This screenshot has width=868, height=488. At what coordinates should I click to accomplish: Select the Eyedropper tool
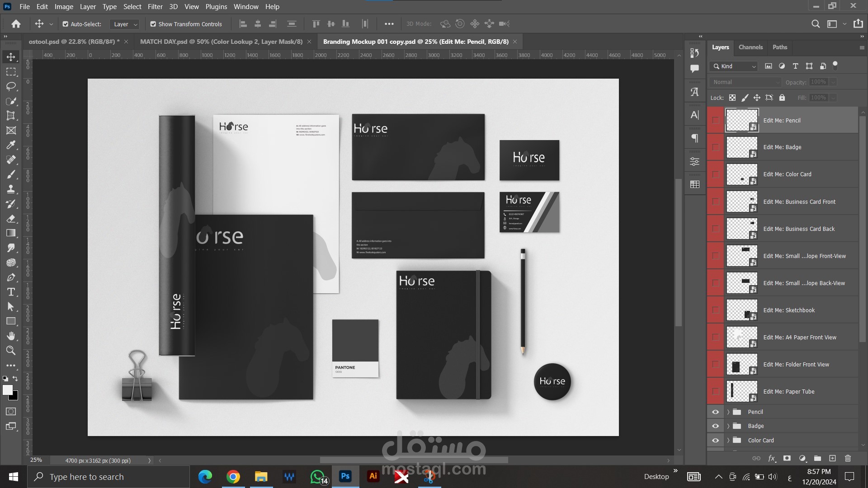tap(11, 145)
